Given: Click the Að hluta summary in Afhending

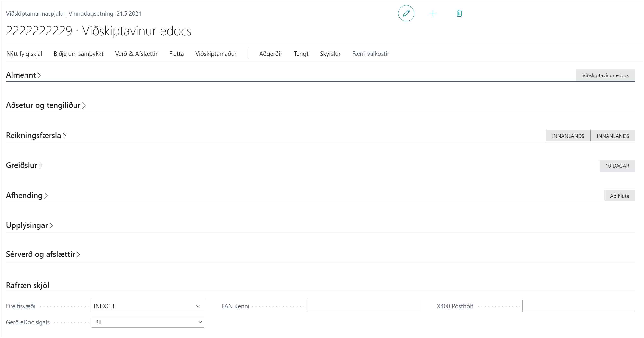Looking at the screenshot, I should [x=619, y=196].
